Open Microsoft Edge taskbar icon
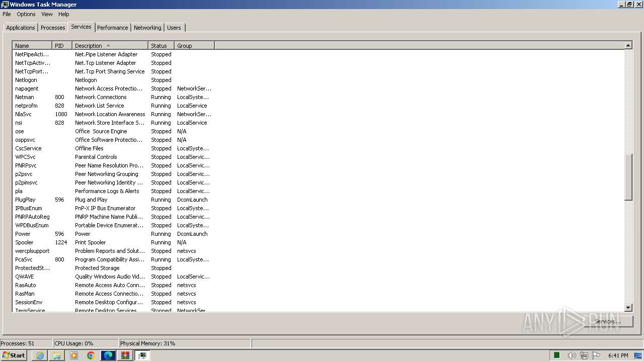 (x=108, y=355)
